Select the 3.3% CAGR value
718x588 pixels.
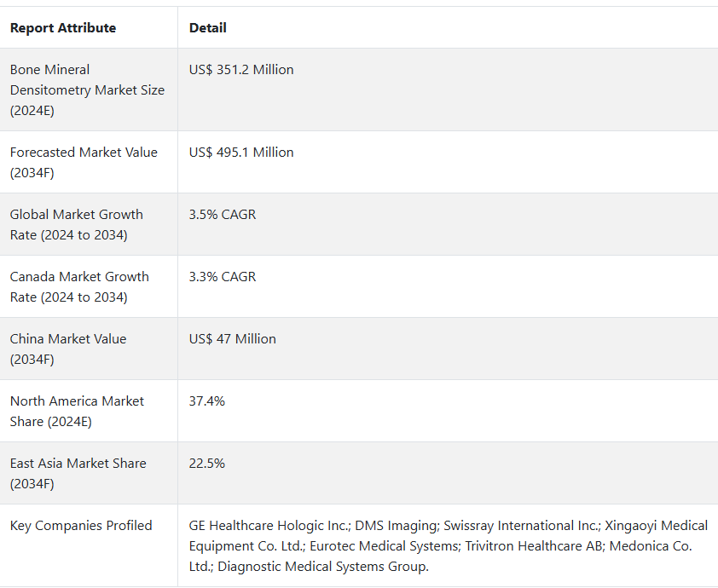tap(223, 277)
